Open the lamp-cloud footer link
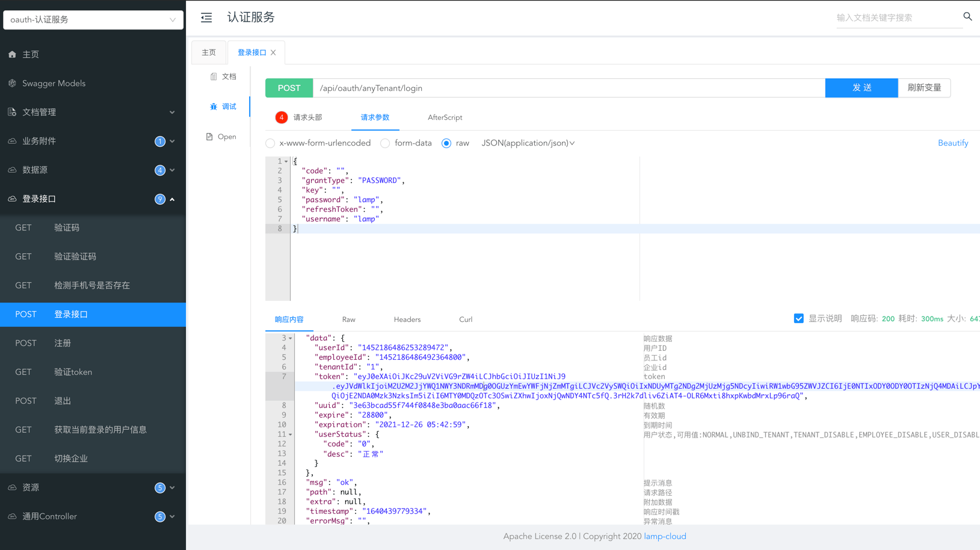 tap(665, 536)
